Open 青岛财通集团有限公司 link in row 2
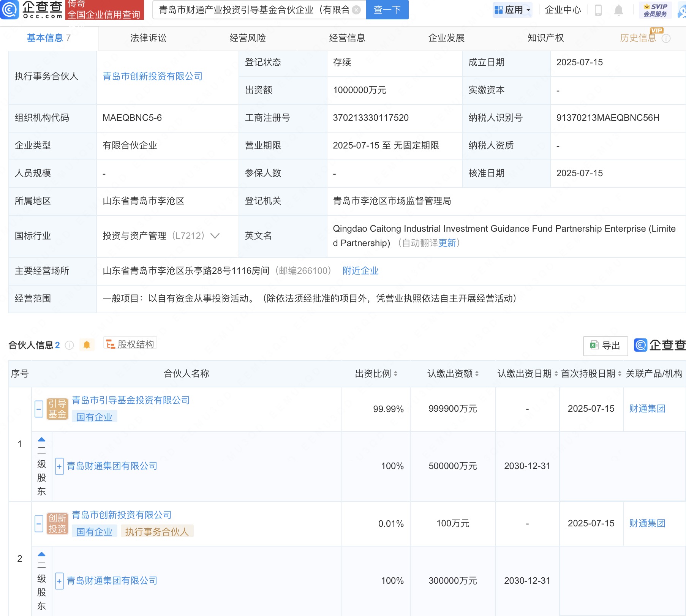 tap(112, 581)
